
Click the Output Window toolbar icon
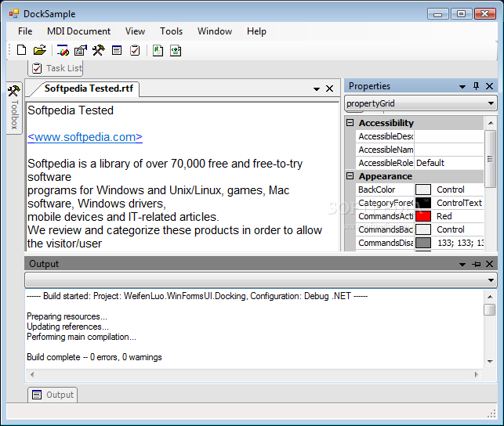(117, 50)
